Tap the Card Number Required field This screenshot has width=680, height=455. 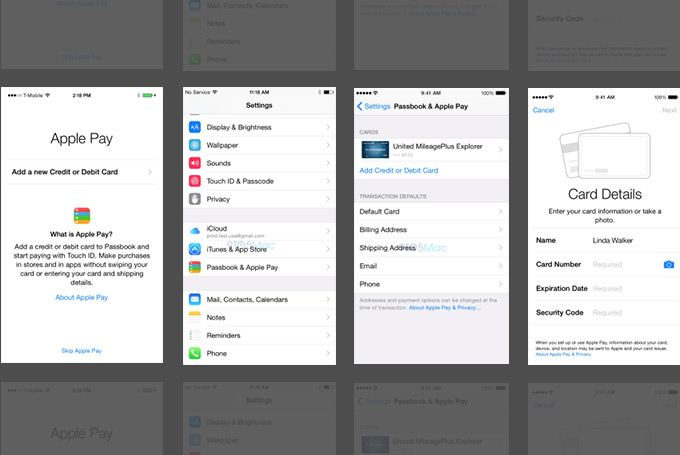604,265
